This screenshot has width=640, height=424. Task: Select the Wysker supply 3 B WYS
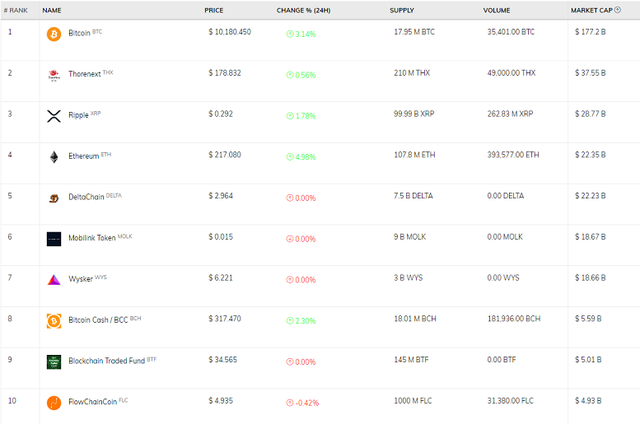click(408, 278)
